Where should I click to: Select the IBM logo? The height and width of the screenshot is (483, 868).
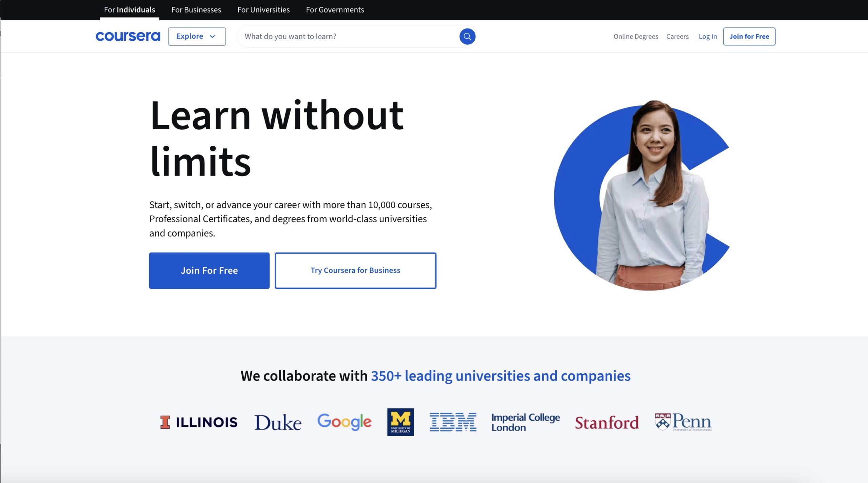(x=453, y=422)
